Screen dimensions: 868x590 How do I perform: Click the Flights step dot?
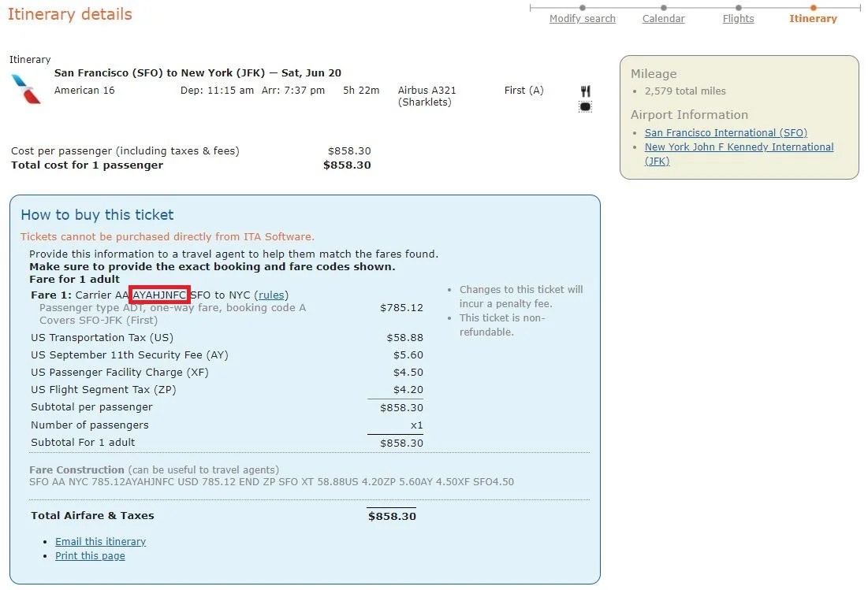click(x=738, y=8)
